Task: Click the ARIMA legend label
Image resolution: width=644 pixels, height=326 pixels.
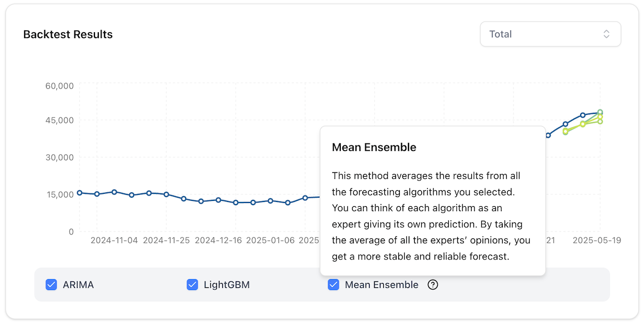Action: coord(79,285)
